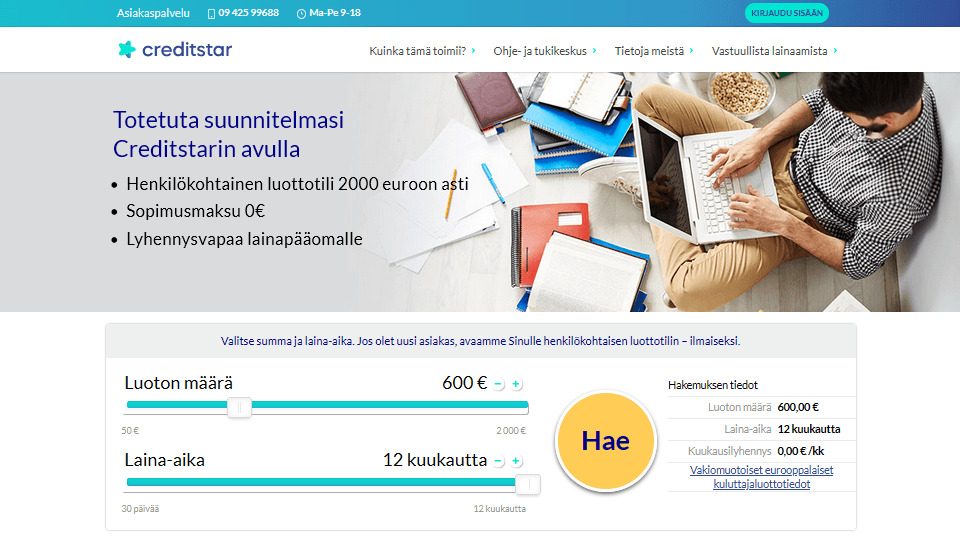Decrease Laina-aika with minus icon

[x=498, y=461]
